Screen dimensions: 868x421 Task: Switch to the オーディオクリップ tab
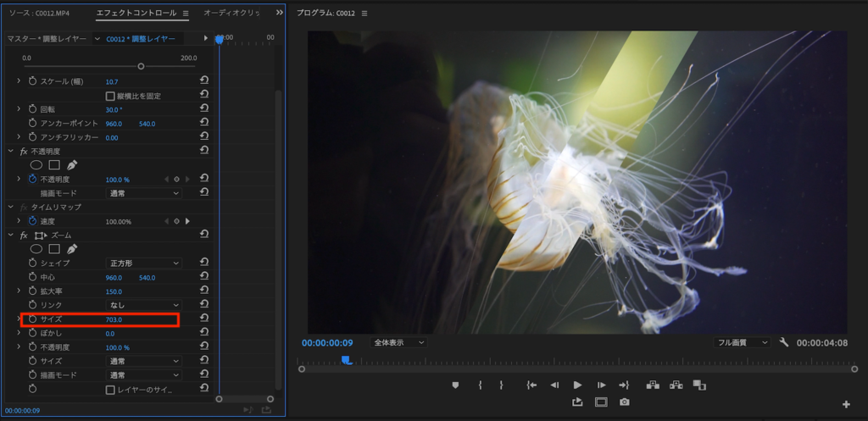click(232, 14)
